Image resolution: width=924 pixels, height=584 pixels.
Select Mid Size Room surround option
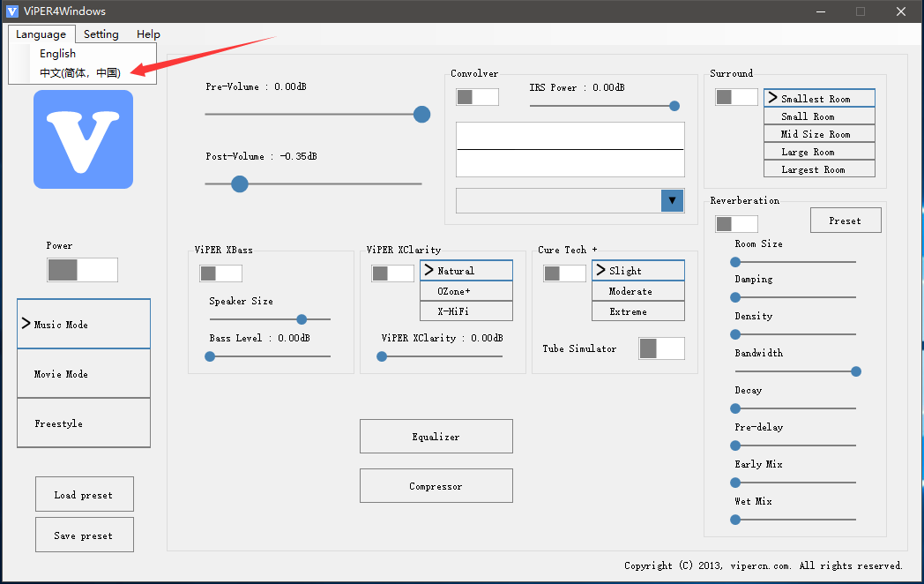pos(819,134)
